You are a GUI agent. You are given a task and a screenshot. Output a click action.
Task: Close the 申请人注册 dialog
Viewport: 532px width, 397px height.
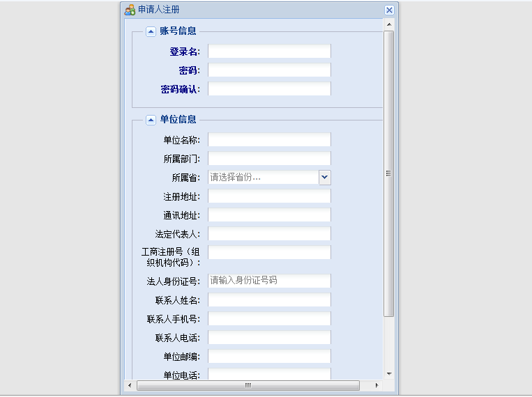pos(389,10)
